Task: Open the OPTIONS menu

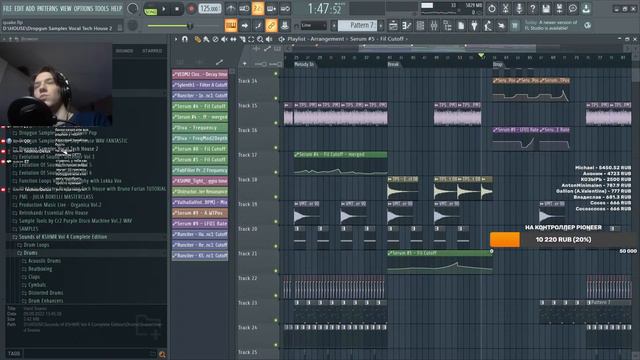Action: coord(84,8)
